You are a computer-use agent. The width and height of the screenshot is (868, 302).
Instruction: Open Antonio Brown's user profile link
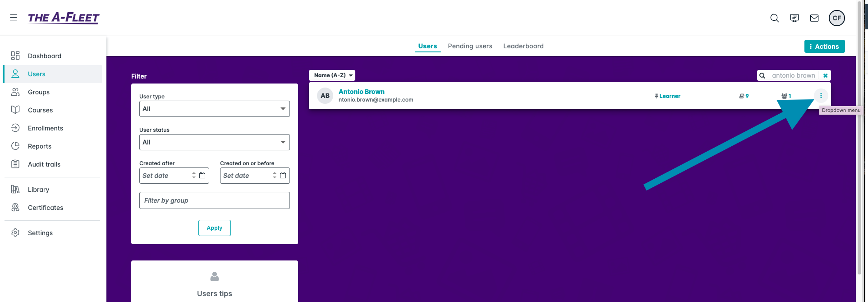click(x=361, y=92)
